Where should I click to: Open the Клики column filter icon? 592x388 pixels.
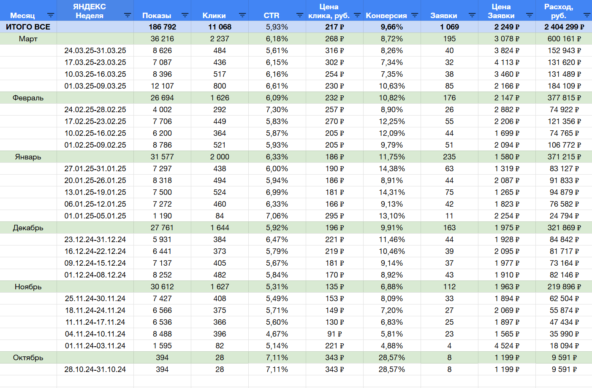242,15
